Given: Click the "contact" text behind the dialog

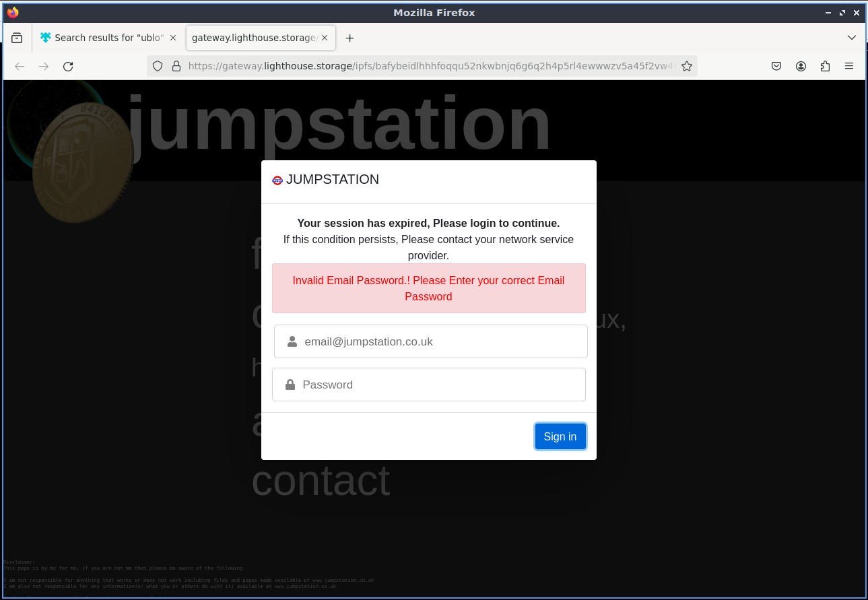Looking at the screenshot, I should point(321,480).
